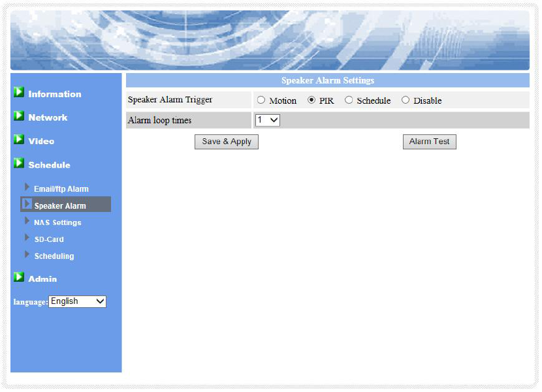Click the Alarm Test button
Viewport: 542px width, 392px height.
(429, 142)
